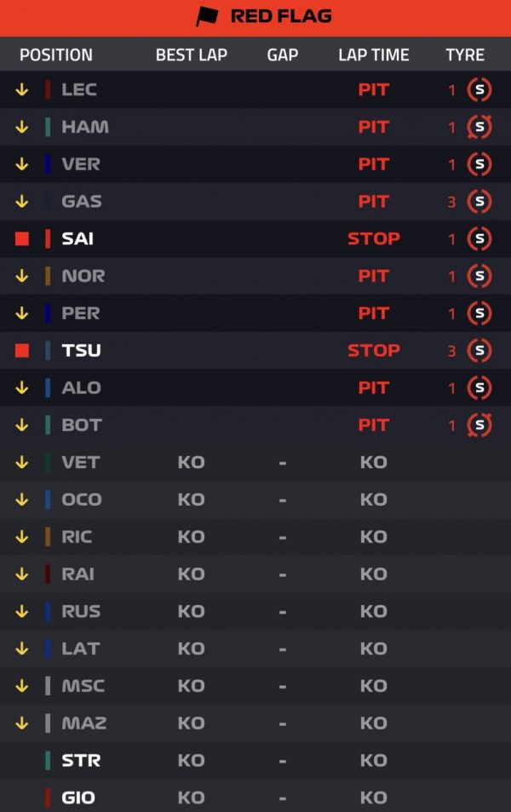Click the soft tyre icon on LEC's row
Viewport: 511px width, 812px height.
[479, 89]
